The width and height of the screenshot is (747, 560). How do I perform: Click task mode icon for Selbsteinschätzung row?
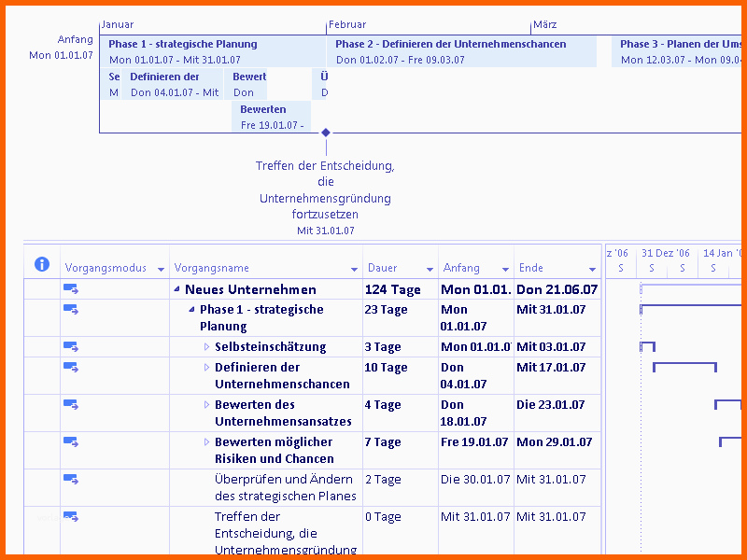click(71, 346)
